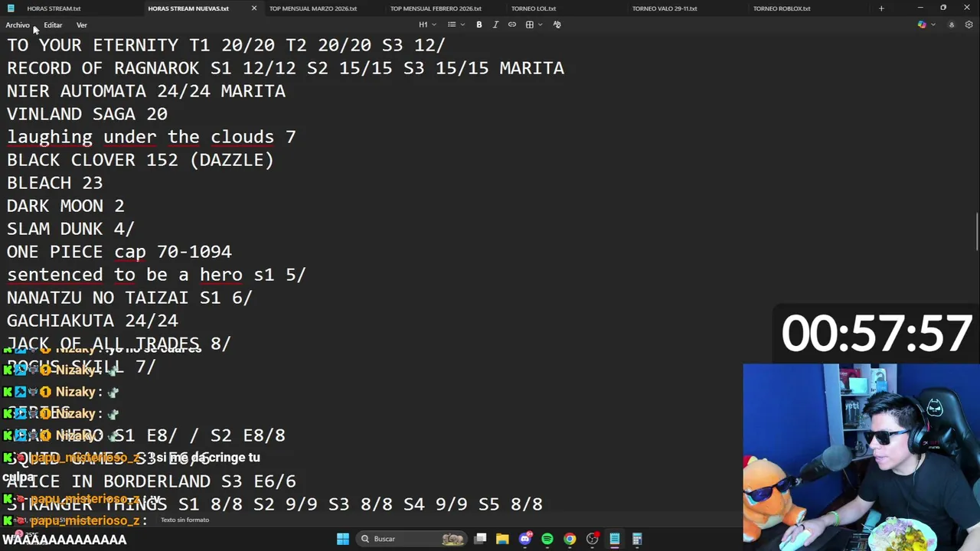Click the 'Texto sin formato' status bar entry

pos(185,520)
